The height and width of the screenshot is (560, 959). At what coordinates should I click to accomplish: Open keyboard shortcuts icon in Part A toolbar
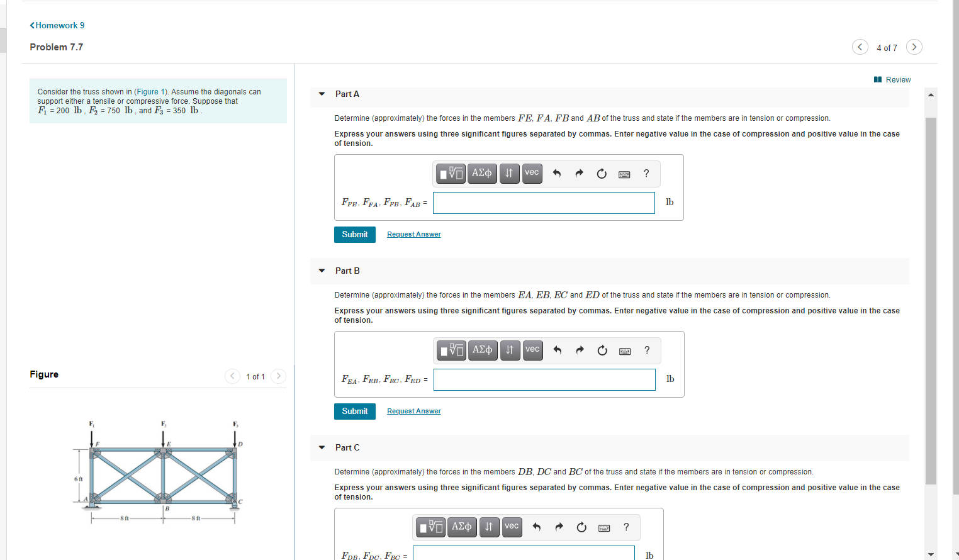(x=624, y=174)
